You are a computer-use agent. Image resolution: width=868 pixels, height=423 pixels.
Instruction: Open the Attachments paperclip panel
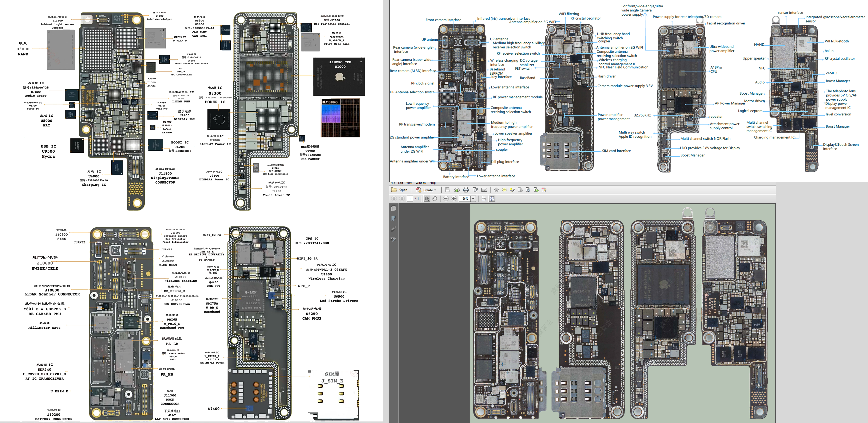click(x=393, y=229)
